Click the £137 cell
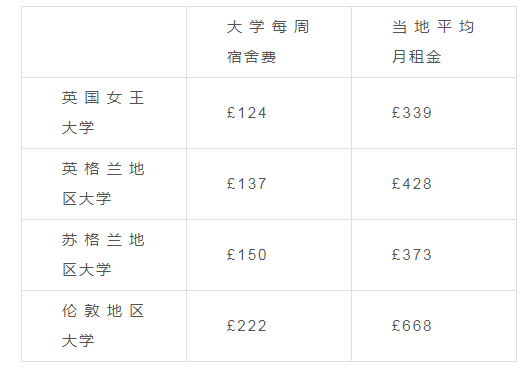 coord(247,184)
